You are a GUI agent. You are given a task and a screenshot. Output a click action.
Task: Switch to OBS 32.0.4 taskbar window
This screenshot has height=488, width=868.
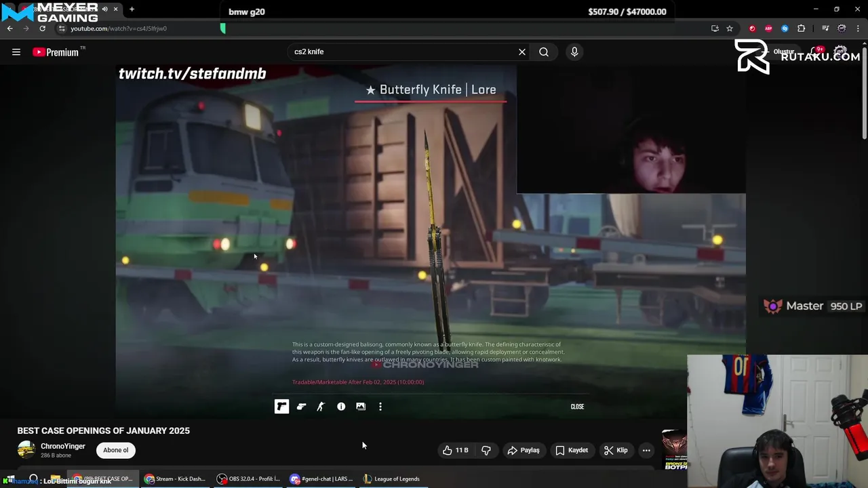tap(248, 479)
